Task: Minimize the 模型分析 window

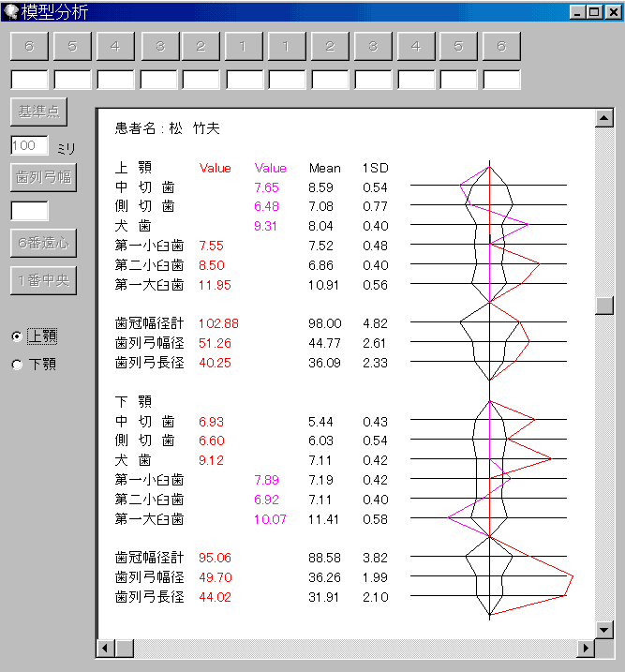Action: [x=576, y=12]
